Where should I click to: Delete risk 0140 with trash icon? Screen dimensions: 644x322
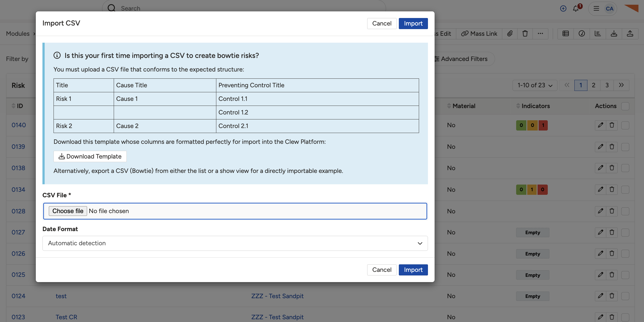pos(612,125)
